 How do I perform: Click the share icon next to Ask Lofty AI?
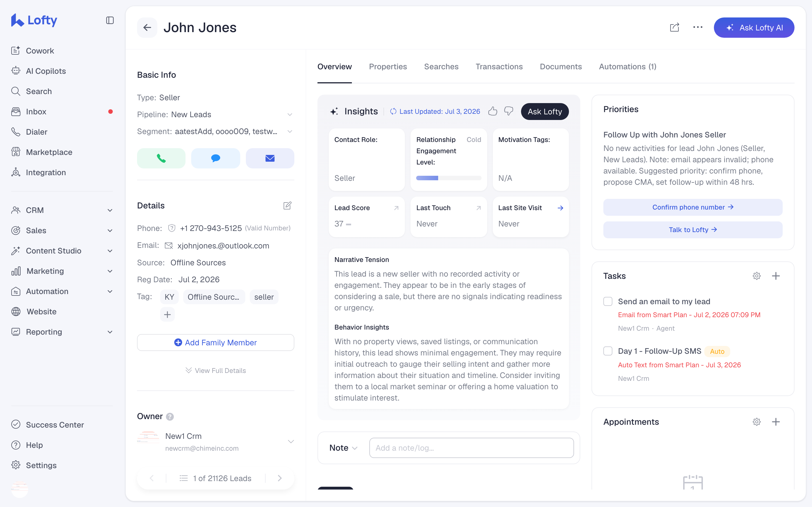point(674,28)
